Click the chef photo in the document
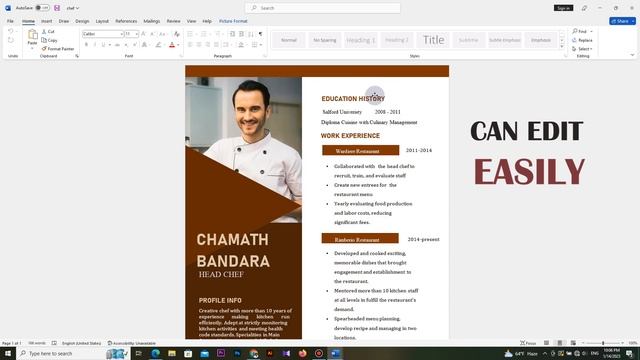This screenshot has width=640, height=360. 243,150
